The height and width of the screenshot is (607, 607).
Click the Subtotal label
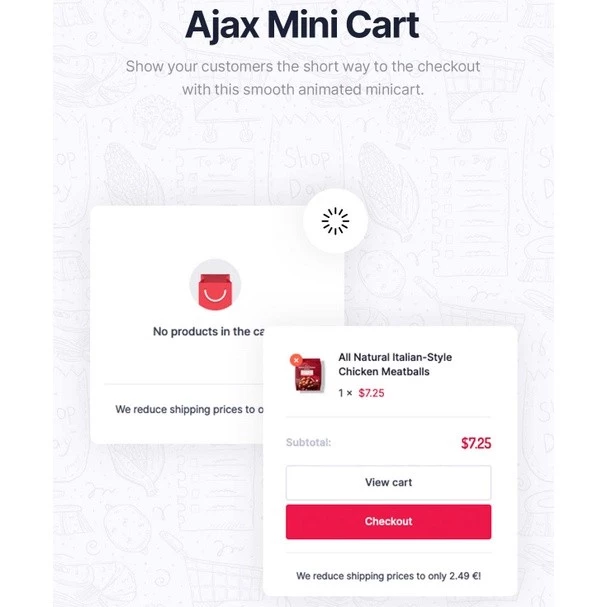(308, 442)
